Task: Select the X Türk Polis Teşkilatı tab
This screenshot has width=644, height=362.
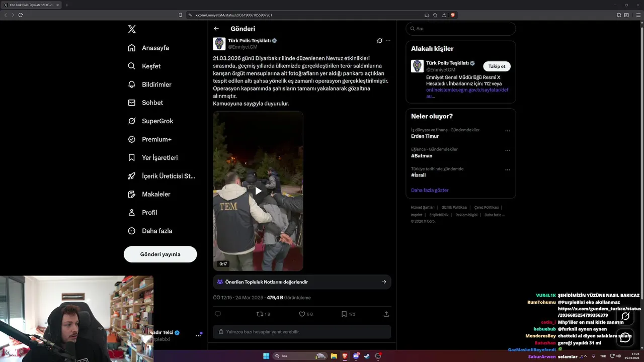Action: [31, 5]
